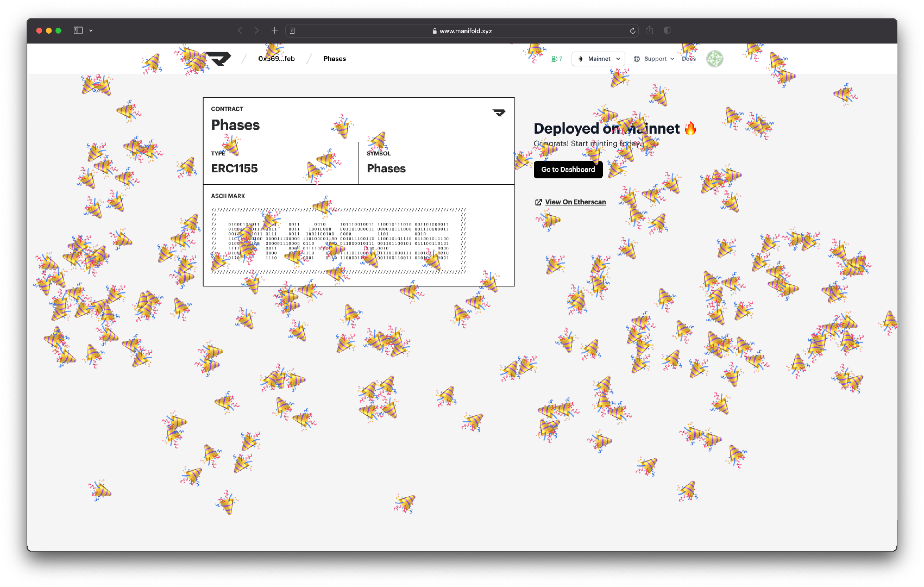Image resolution: width=924 pixels, height=587 pixels.
Task: Open the Support dropdown menu
Action: pyautogui.click(x=654, y=59)
